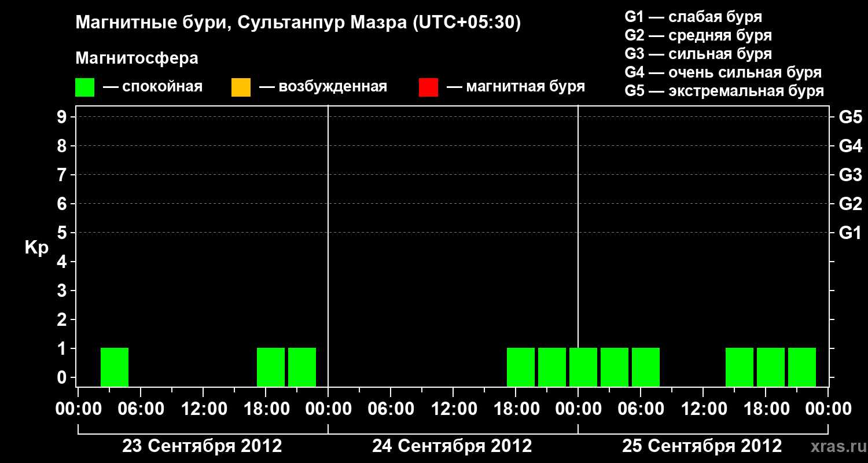Viewport: 868px width, 463px height.
Task: Click Kp axis value 7
Action: 62,175
